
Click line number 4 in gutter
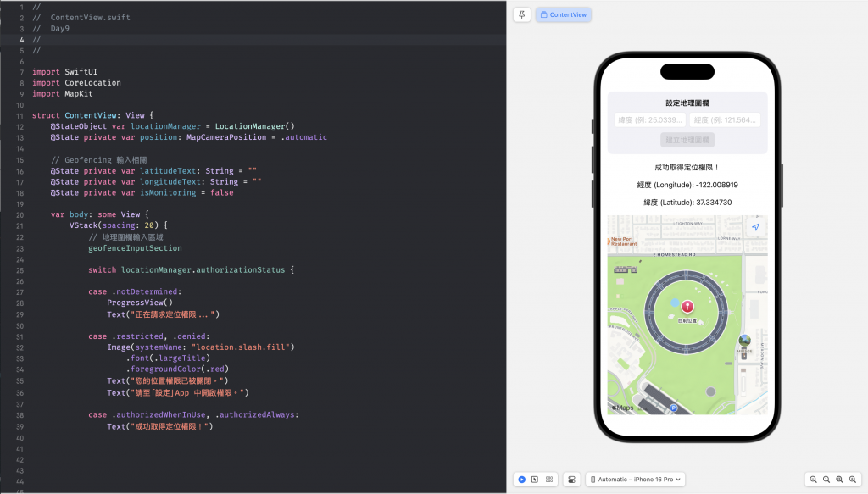pos(21,40)
